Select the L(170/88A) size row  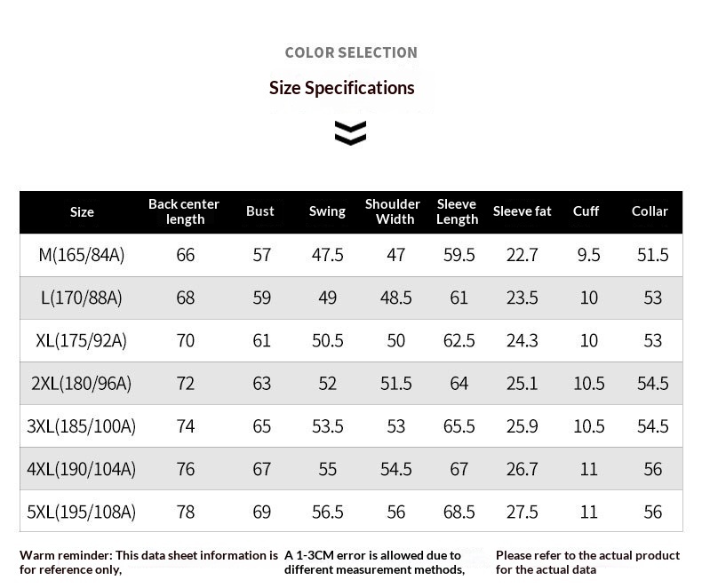[82, 298]
